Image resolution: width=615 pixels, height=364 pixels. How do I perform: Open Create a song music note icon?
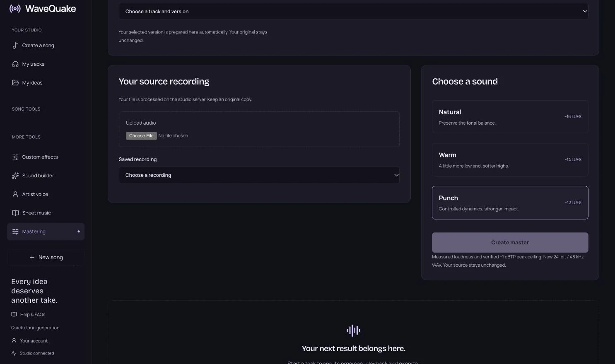[15, 46]
